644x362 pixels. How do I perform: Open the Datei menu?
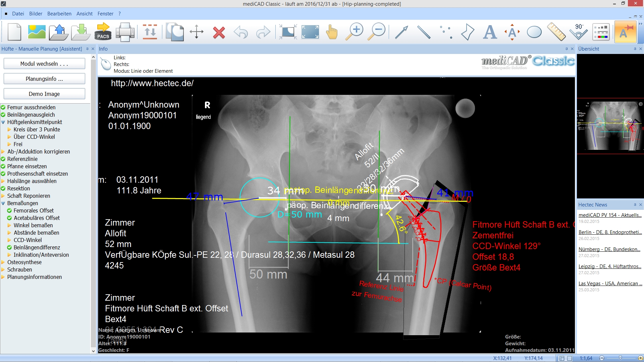point(18,14)
